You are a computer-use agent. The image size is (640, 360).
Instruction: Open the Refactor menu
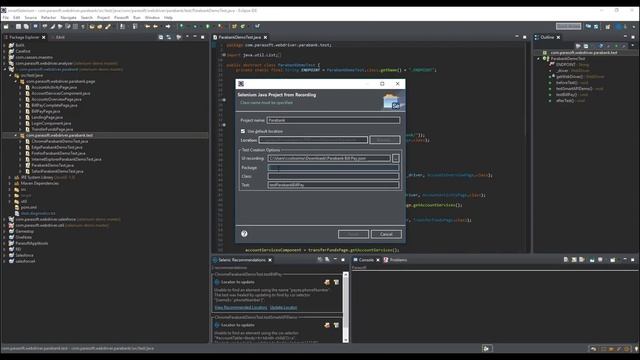49,18
